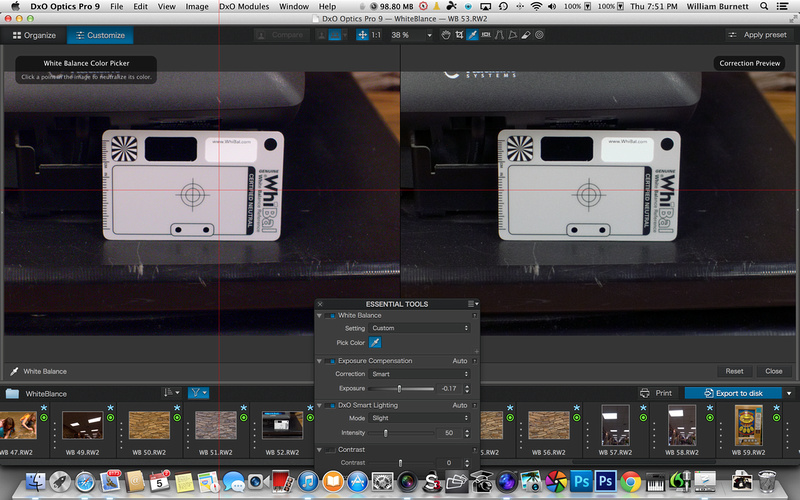Open DxO Smart Lighting help question mark
The height and width of the screenshot is (500, 800).
tap(474, 405)
